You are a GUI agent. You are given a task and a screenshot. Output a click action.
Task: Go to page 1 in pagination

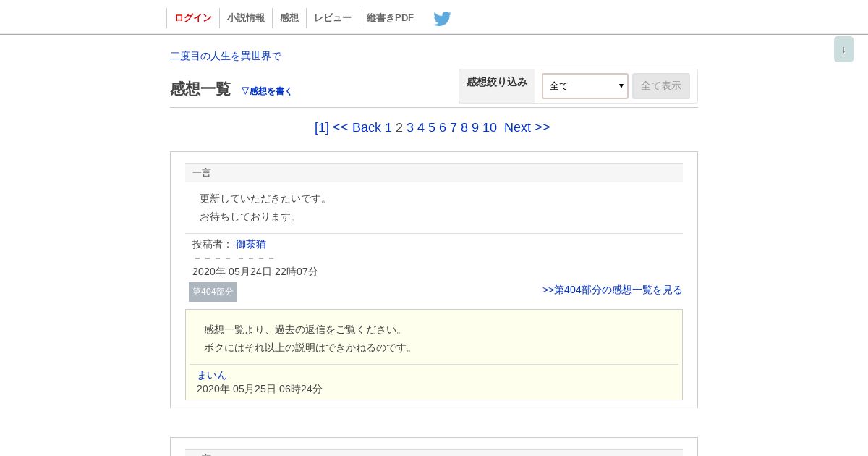[x=388, y=127]
